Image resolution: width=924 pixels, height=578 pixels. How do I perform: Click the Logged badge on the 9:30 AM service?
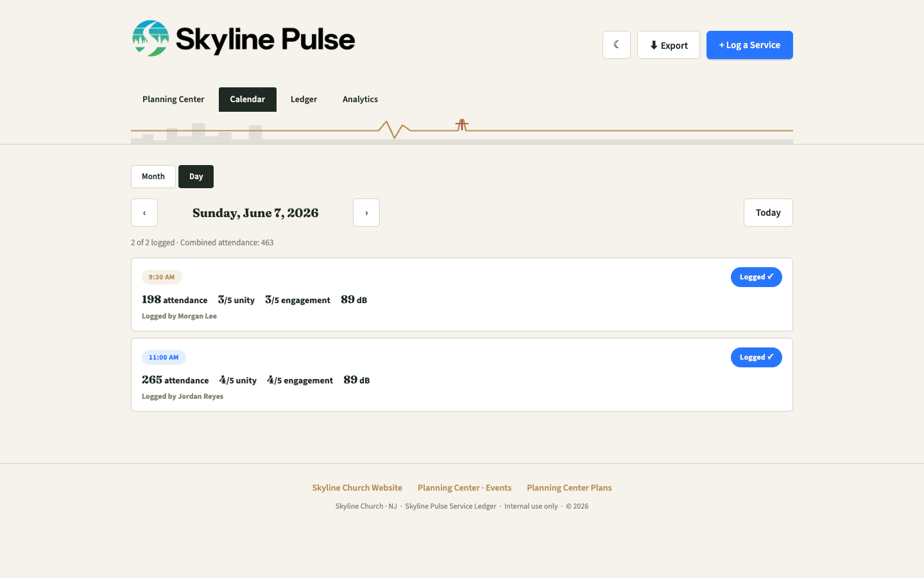pos(757,277)
